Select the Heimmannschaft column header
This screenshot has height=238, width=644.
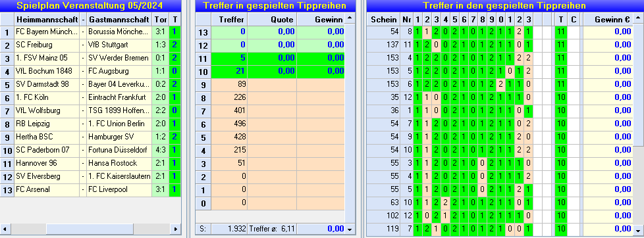(x=47, y=19)
